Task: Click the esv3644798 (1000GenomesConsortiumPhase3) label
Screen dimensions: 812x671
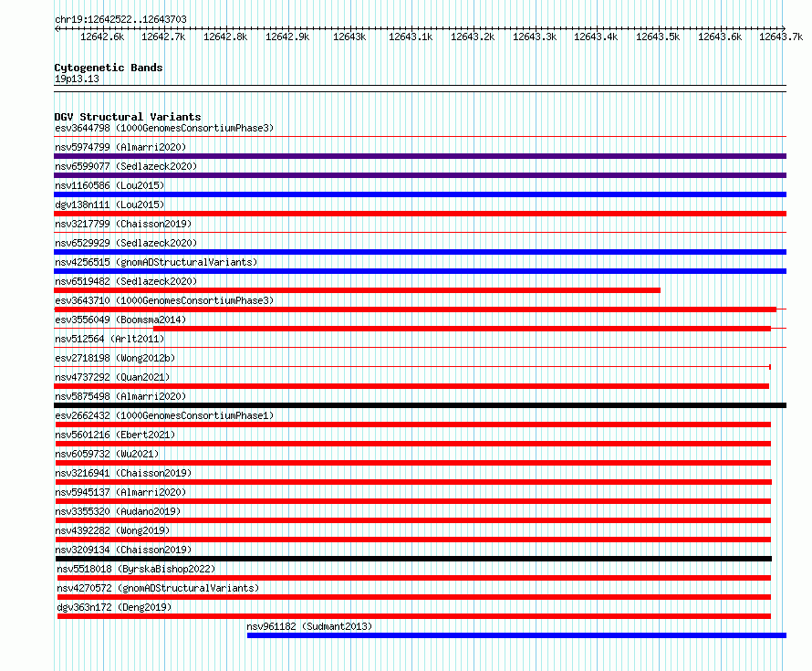Action: pos(164,128)
